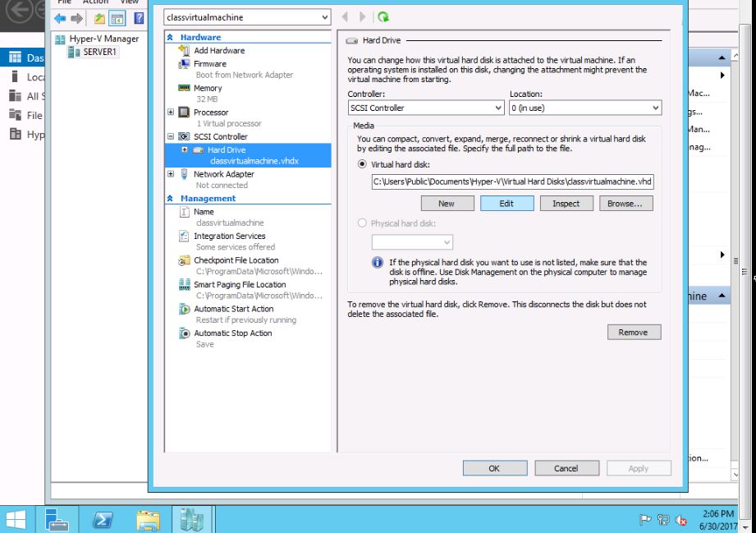Open the classvirtualmachine selector dropdown
The height and width of the screenshot is (533, 756).
point(247,17)
